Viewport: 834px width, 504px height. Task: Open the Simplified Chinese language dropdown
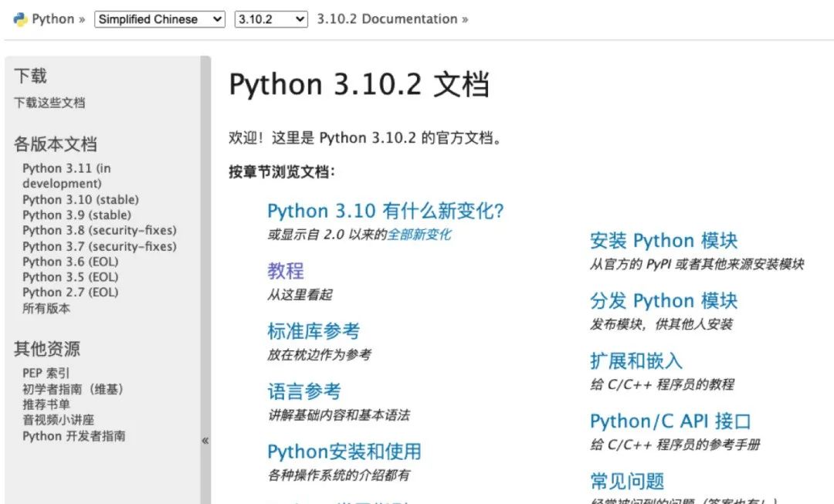click(x=160, y=19)
